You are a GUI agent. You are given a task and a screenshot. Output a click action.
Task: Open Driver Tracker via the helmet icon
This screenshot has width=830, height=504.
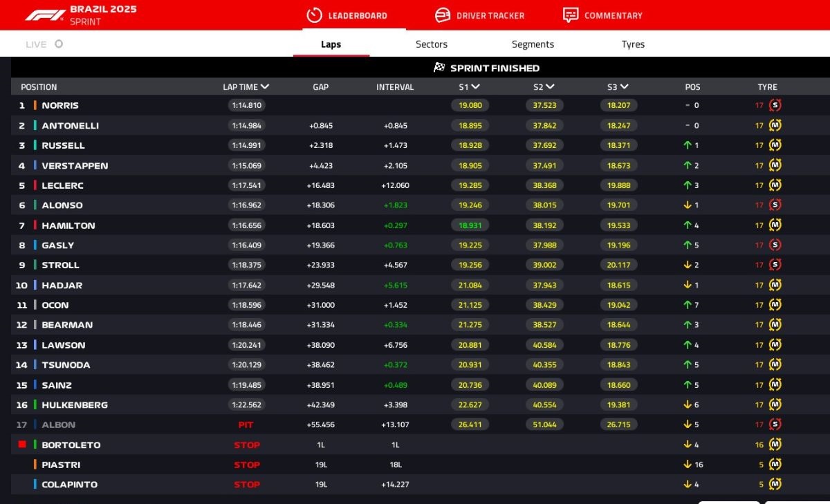[443, 15]
